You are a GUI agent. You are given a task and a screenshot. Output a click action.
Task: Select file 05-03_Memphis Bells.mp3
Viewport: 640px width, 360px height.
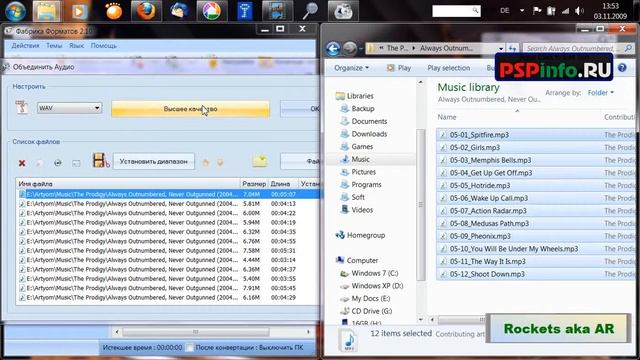pos(536,160)
